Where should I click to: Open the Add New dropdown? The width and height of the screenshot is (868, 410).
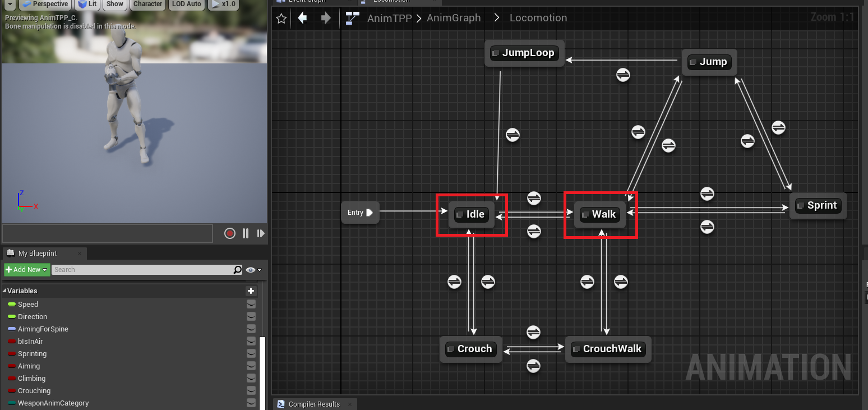pyautogui.click(x=26, y=270)
